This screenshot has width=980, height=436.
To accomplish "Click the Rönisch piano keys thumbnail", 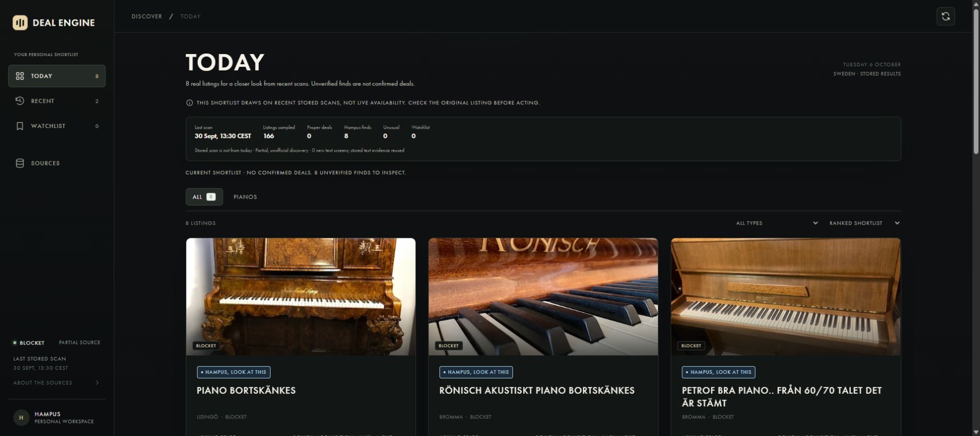I will click(543, 297).
